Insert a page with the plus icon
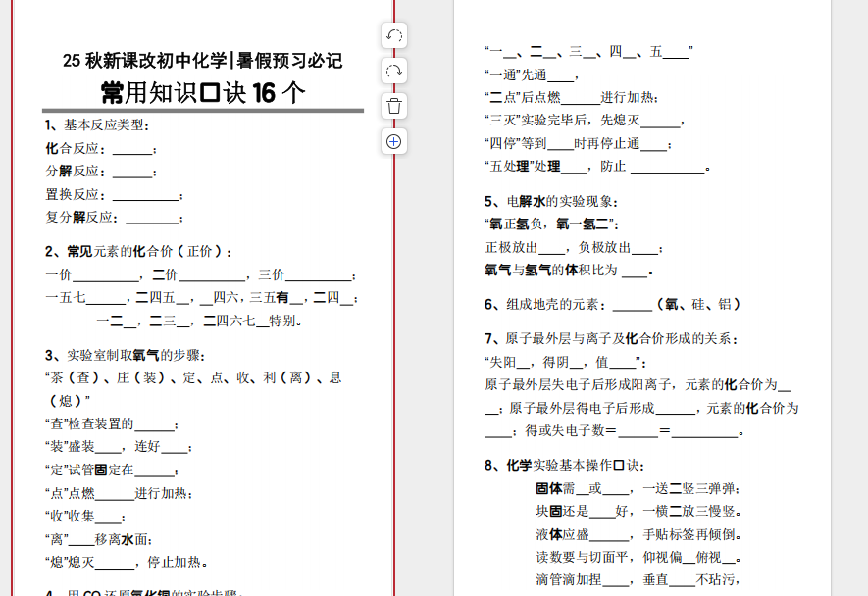868x596 pixels. pyautogui.click(x=393, y=141)
